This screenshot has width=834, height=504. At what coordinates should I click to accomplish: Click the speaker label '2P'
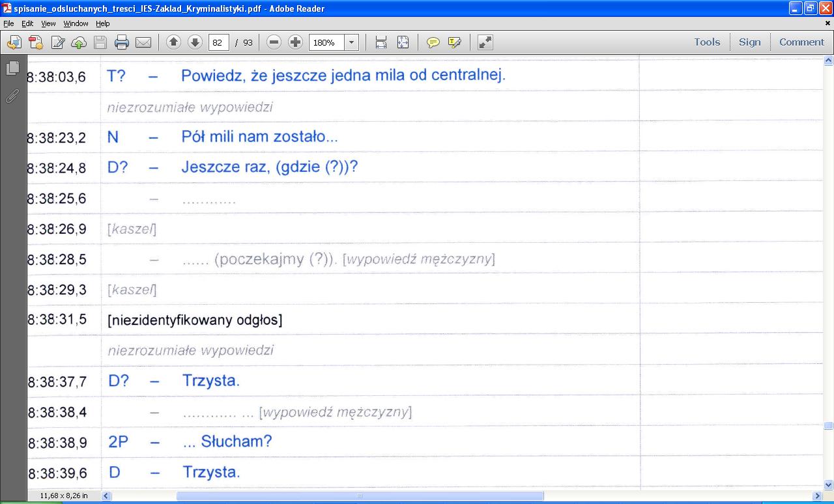pos(118,441)
